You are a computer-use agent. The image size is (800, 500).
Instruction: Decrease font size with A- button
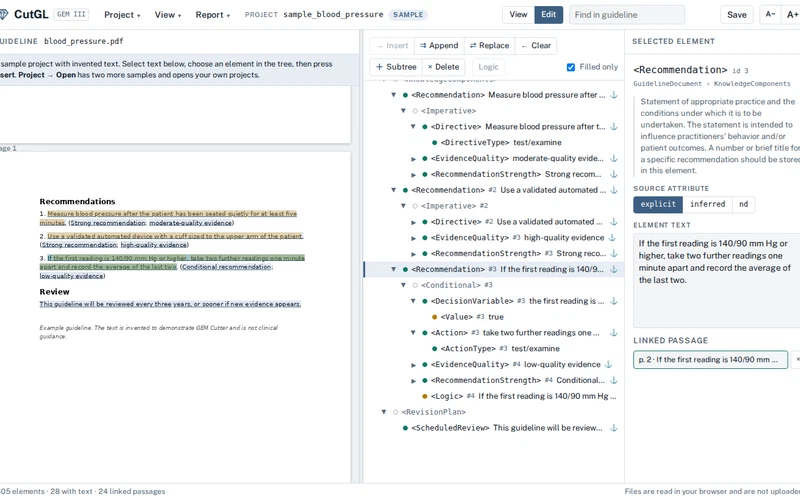click(x=770, y=15)
